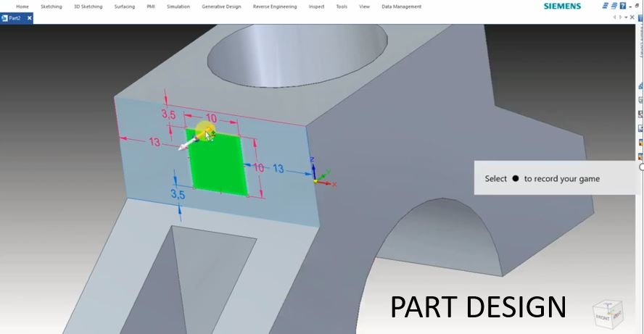This screenshot has height=334, width=644.
Task: Go to the Data Management tab
Action: [400, 6]
